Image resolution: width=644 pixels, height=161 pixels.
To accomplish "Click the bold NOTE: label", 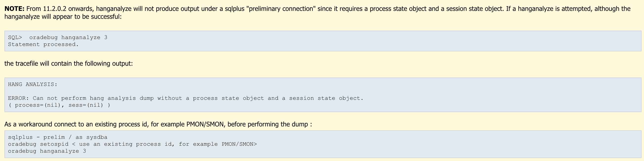I will (15, 9).
